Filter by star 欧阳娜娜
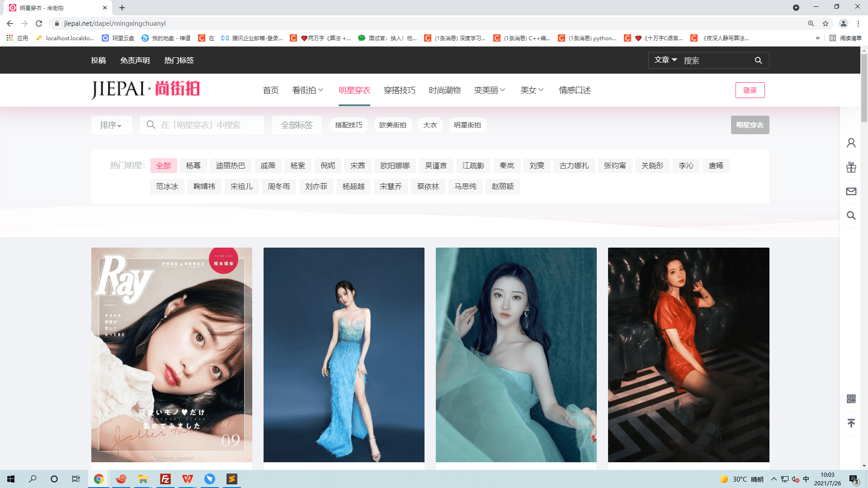The height and width of the screenshot is (488, 868). click(x=395, y=166)
